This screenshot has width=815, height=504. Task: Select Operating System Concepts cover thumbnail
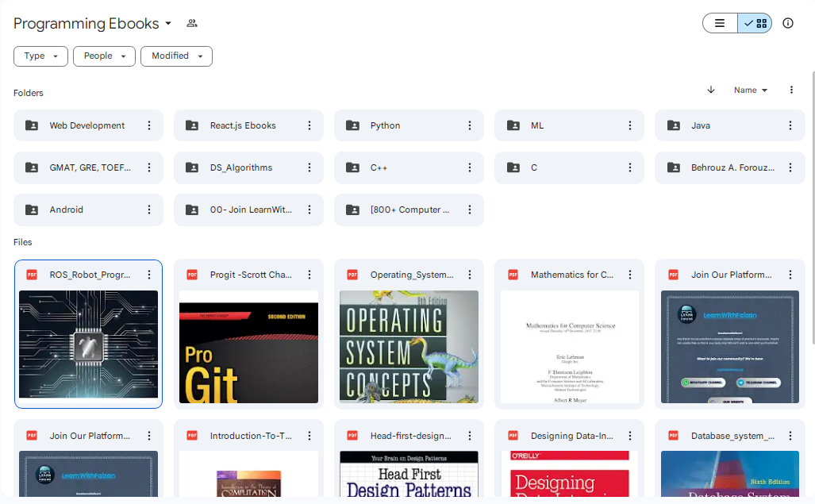(409, 347)
